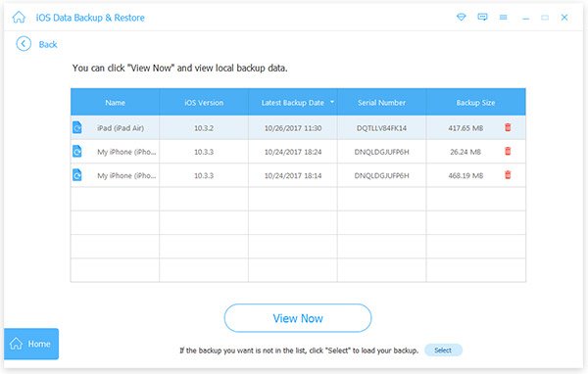Image resolution: width=588 pixels, height=374 pixels.
Task: Click the diamond upgrade icon
Action: pyautogui.click(x=462, y=17)
